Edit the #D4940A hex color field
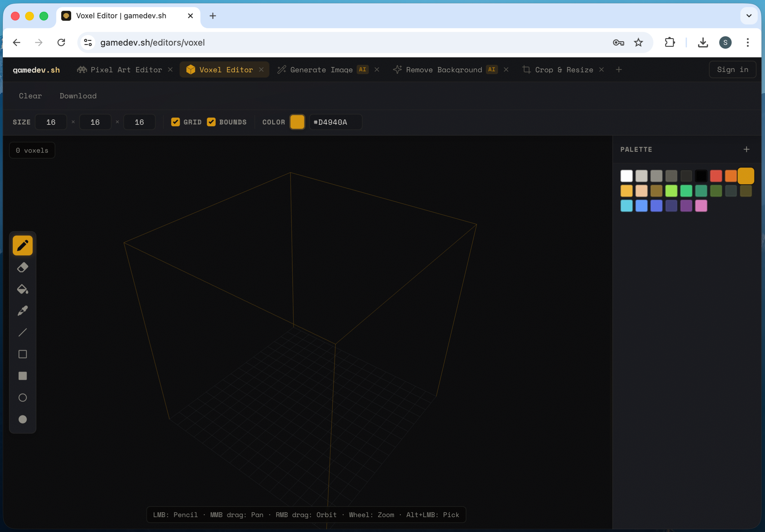 coord(335,122)
